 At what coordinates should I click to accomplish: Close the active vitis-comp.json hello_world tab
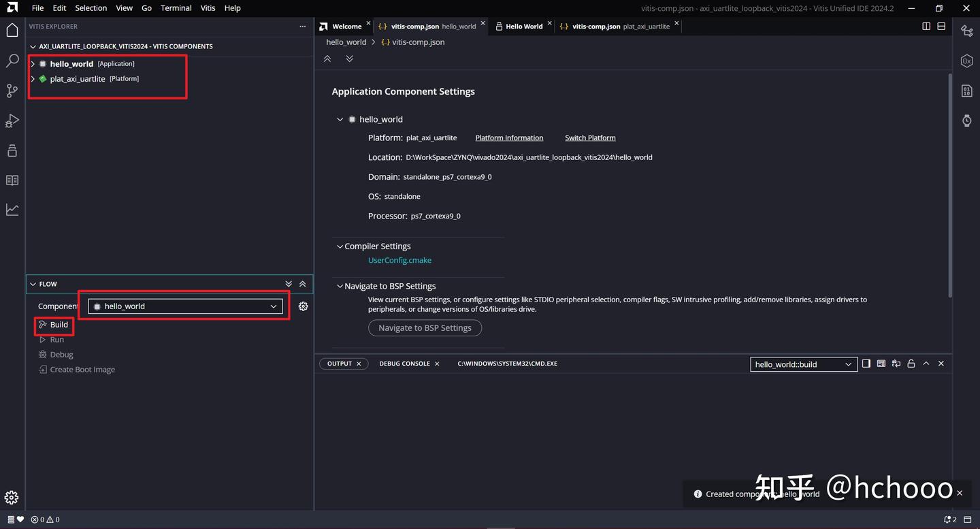483,23
